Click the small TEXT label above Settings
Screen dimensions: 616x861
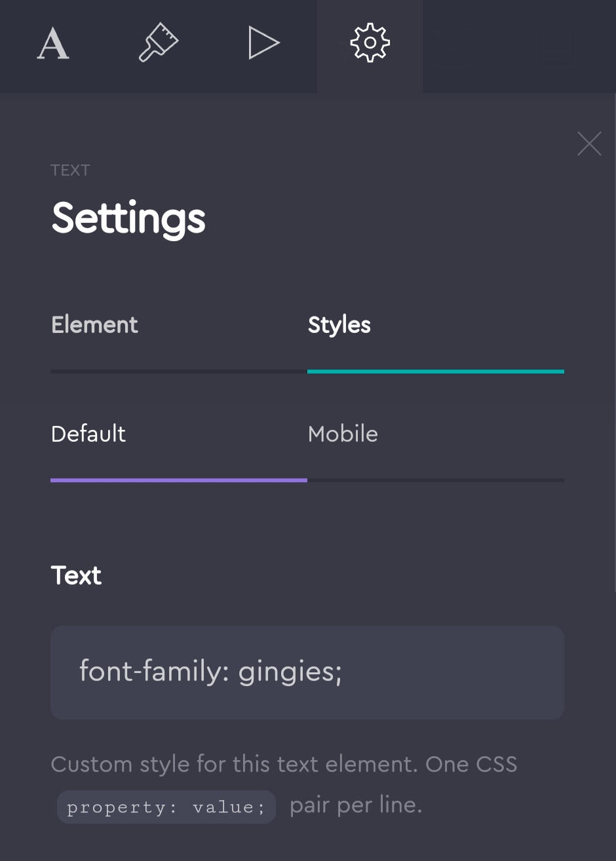pos(70,170)
